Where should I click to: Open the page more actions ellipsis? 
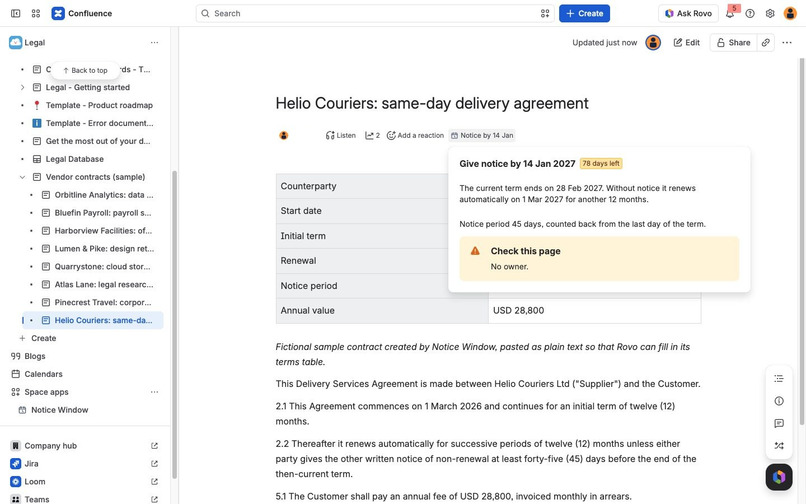[x=787, y=43]
